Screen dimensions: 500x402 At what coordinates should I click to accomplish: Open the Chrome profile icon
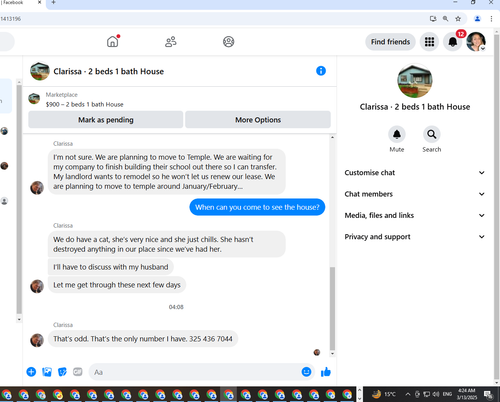pos(477,19)
